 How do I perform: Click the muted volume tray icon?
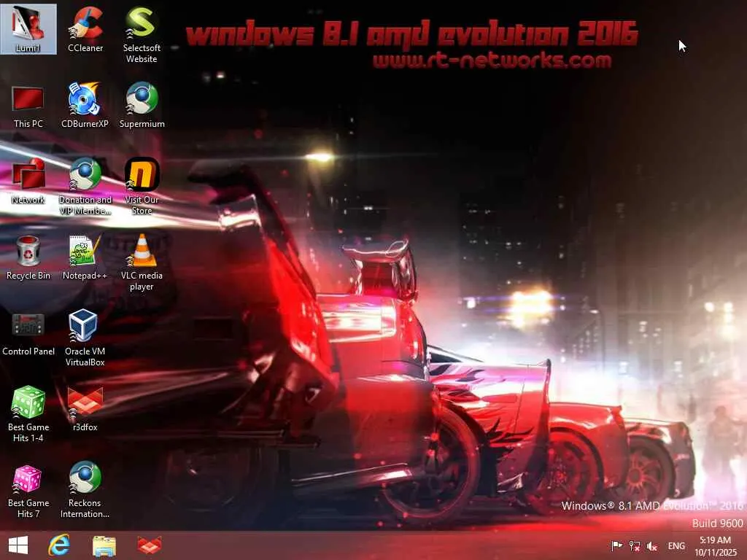(651, 546)
